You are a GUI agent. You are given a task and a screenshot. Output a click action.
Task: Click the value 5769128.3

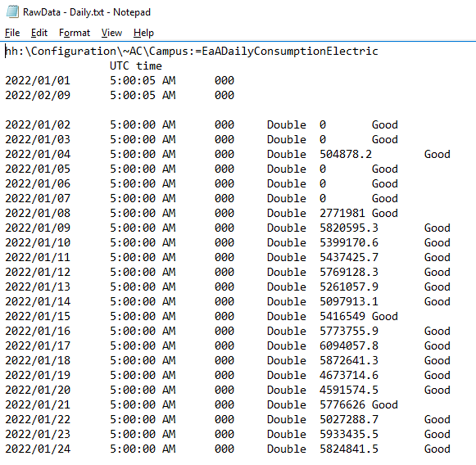pyautogui.click(x=349, y=272)
